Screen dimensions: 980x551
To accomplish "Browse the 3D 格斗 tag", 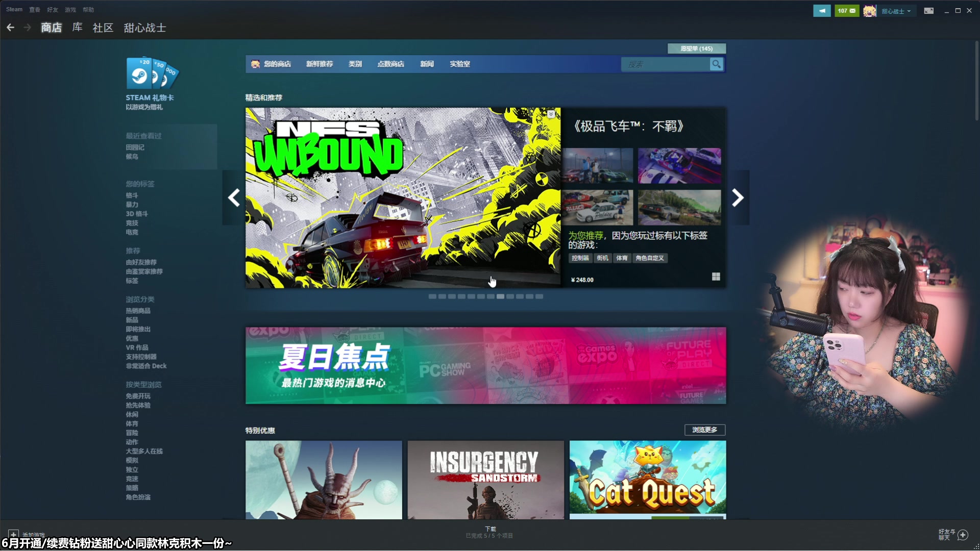I will click(137, 214).
